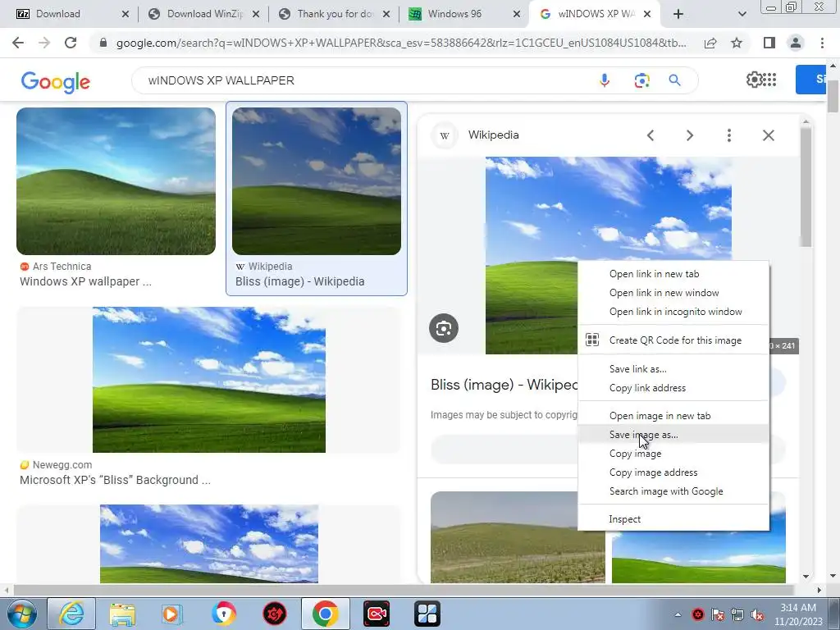Image resolution: width=840 pixels, height=630 pixels.
Task: Open a new browser tab
Action: coord(678,14)
